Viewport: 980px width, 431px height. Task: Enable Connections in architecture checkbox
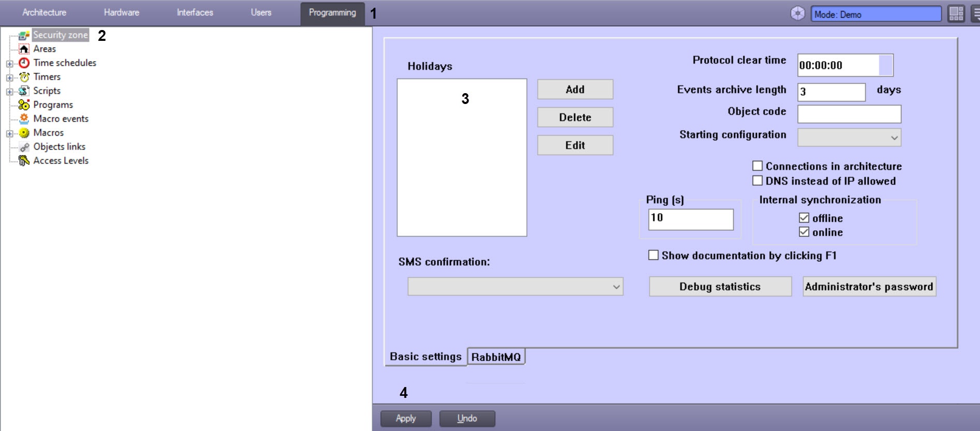[757, 166]
